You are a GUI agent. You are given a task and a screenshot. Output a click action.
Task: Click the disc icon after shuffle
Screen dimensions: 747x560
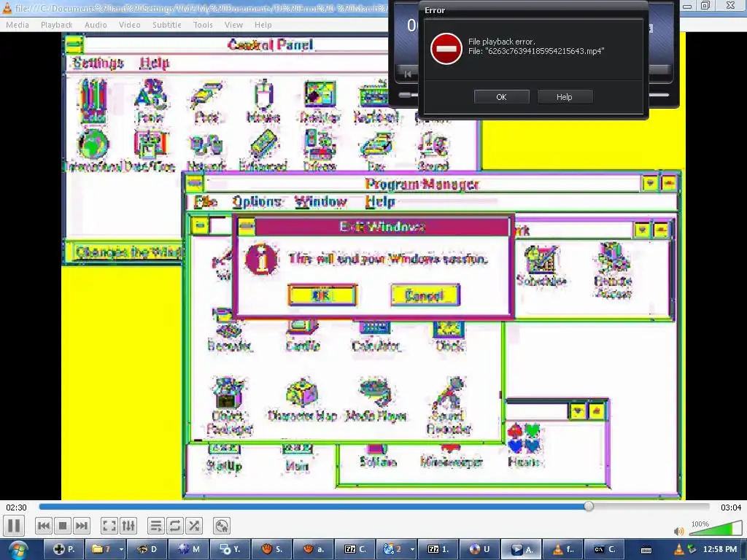click(x=222, y=526)
